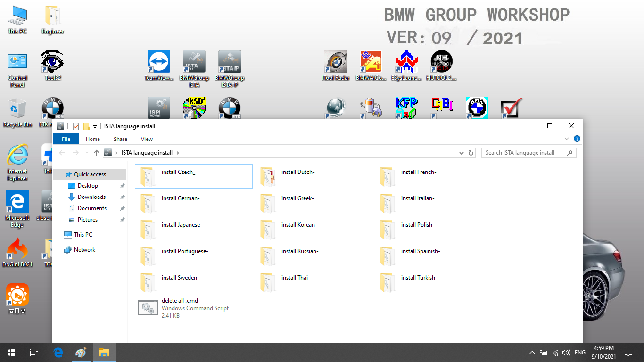Open the Tool32 eye icon
The width and height of the screenshot is (644, 362).
point(53,66)
